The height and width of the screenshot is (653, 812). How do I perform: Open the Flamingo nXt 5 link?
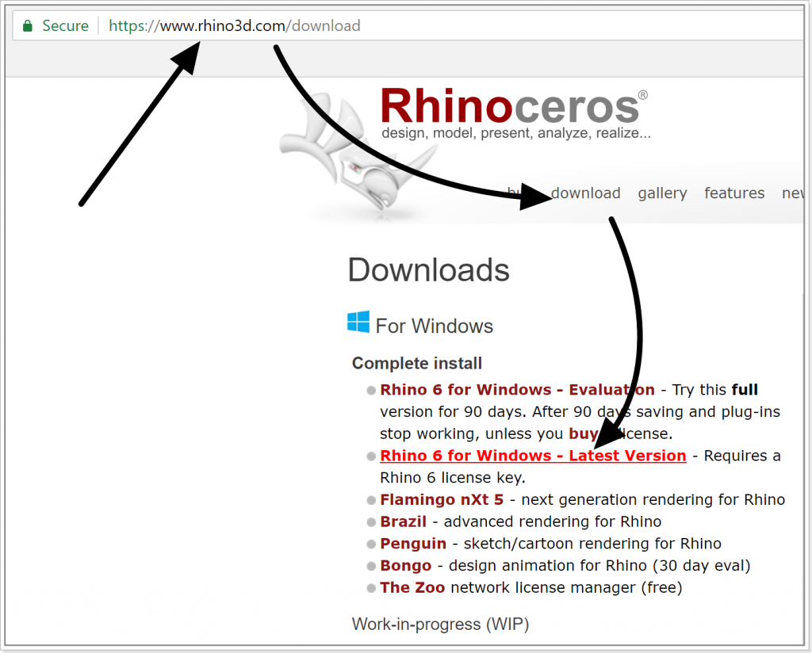click(442, 500)
